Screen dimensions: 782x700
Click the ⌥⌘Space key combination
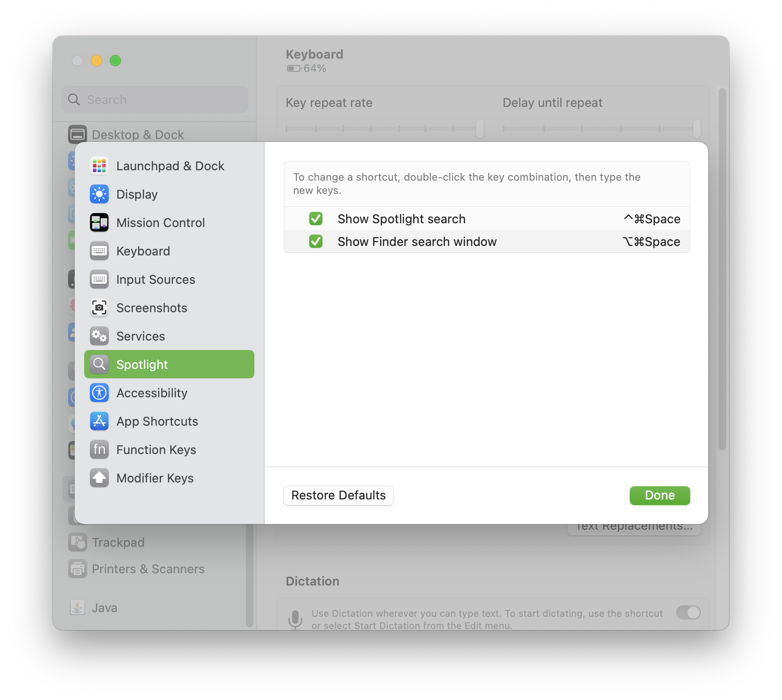tap(652, 241)
